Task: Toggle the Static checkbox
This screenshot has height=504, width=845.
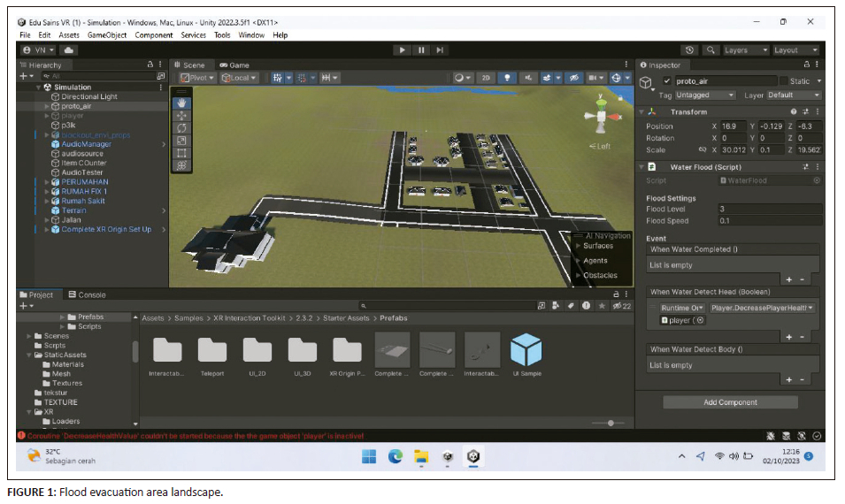Action: coord(784,80)
